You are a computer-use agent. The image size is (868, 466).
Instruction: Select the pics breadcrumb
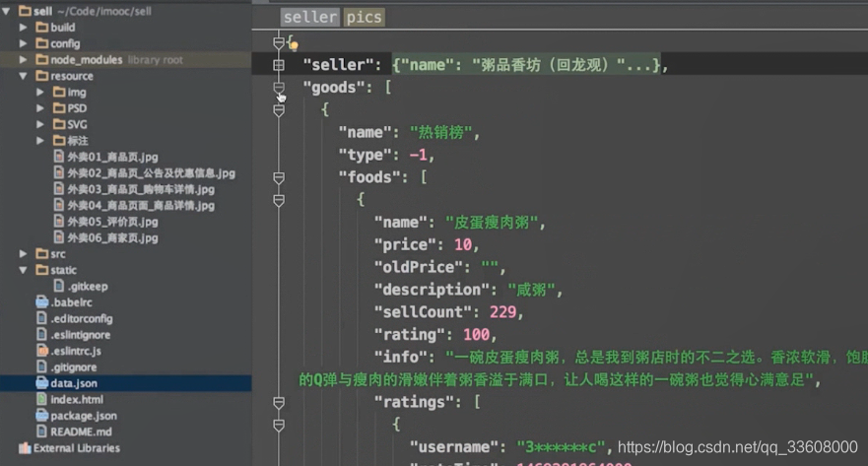[364, 17]
